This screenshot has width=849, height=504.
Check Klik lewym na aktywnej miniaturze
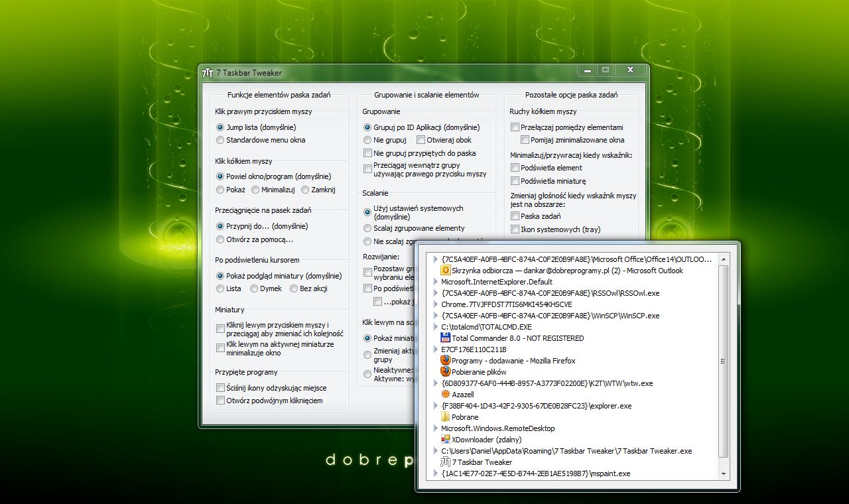[x=221, y=348]
